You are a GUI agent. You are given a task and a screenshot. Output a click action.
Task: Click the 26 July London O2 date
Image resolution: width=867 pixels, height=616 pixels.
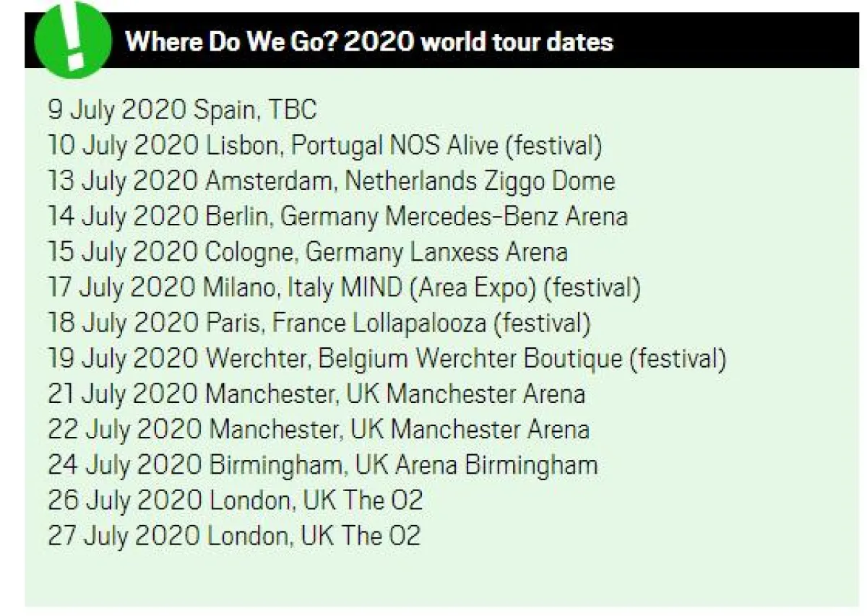(x=235, y=500)
